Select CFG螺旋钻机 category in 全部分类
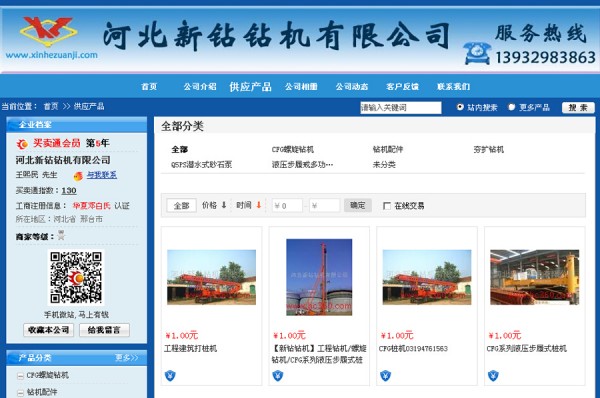The image size is (600, 398). [x=293, y=149]
